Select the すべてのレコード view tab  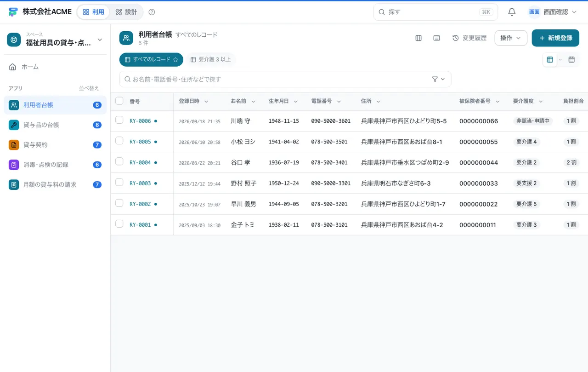coord(151,60)
